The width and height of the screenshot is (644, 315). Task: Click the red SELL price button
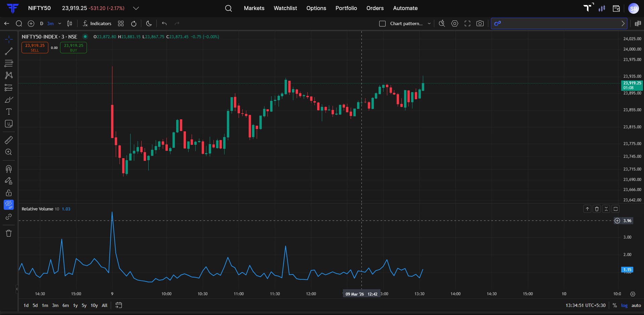coord(35,48)
